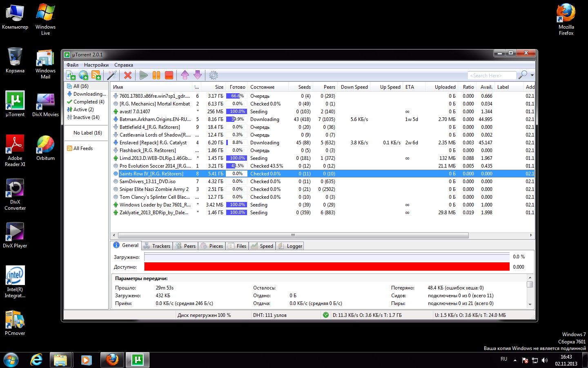Sort by Состояние column header
The width and height of the screenshot is (588, 368).
click(268, 87)
